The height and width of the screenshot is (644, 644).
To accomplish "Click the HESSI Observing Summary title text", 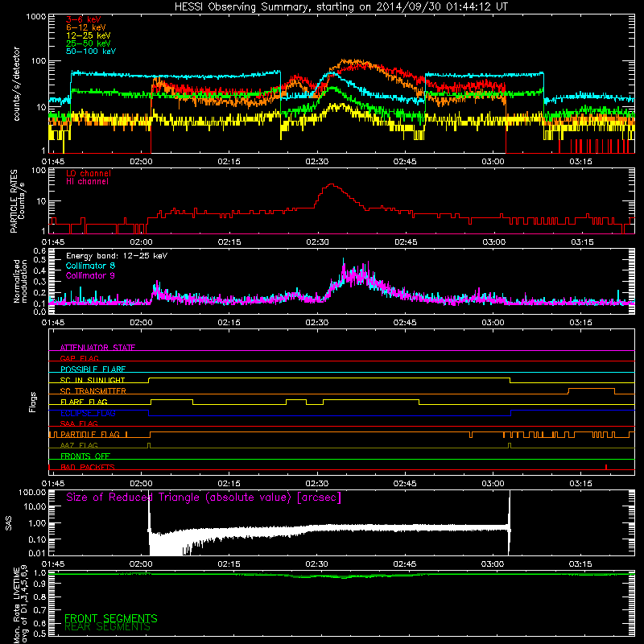I will coord(341,7).
